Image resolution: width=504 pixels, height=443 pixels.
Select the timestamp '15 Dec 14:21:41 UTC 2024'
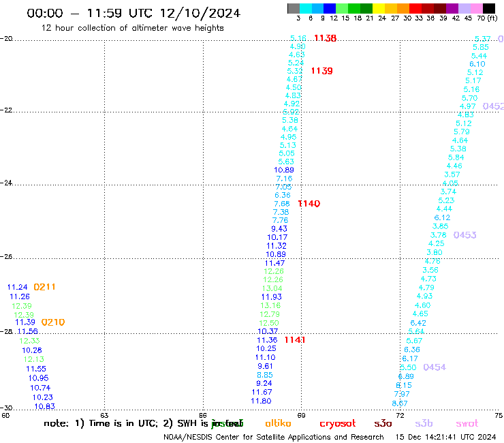pyautogui.click(x=445, y=437)
